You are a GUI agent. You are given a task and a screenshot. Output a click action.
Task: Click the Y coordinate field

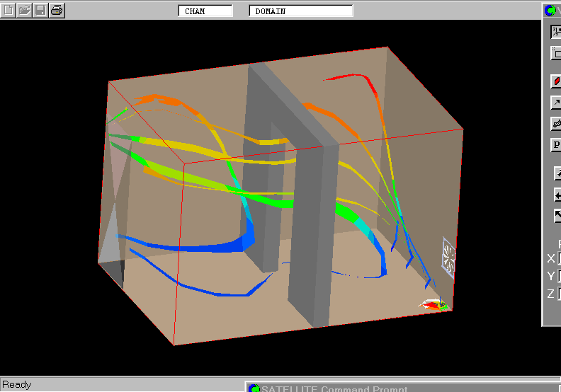pos(559,277)
